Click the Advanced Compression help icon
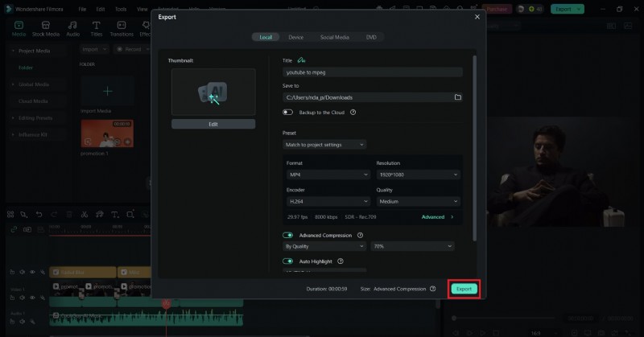644x337 pixels. 360,236
